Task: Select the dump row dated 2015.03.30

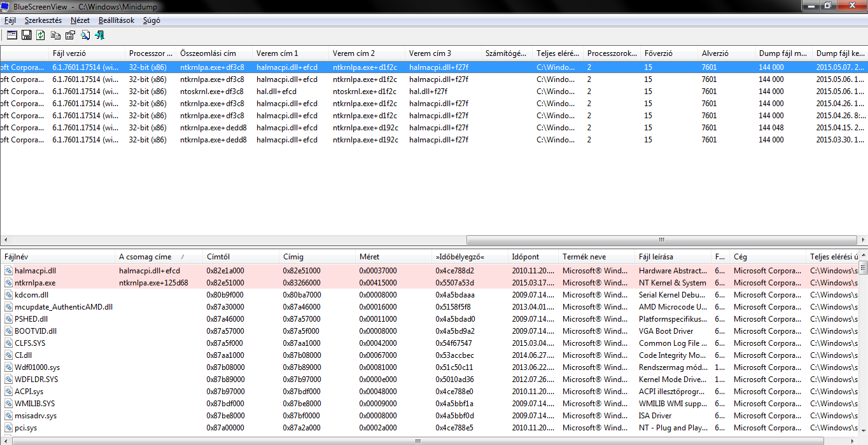Action: coord(434,140)
